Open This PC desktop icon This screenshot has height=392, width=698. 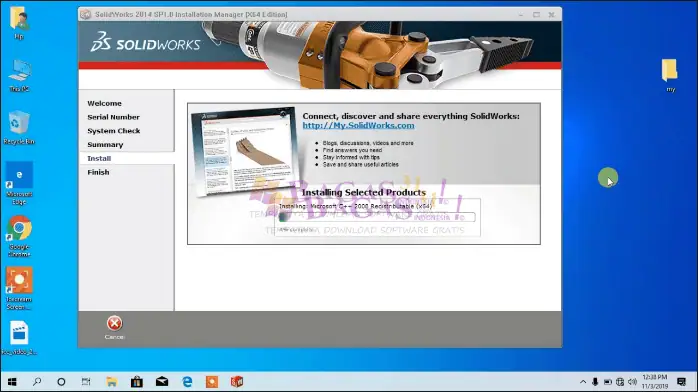pos(19,76)
